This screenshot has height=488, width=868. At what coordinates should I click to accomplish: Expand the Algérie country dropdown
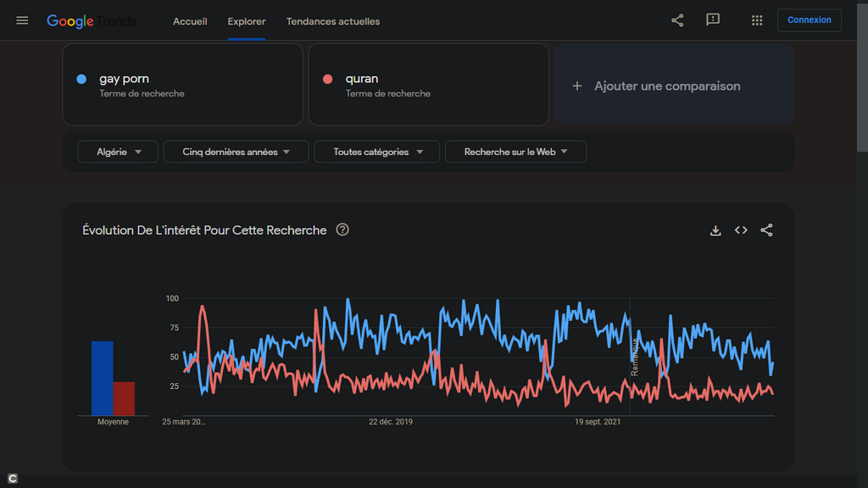pyautogui.click(x=117, y=152)
